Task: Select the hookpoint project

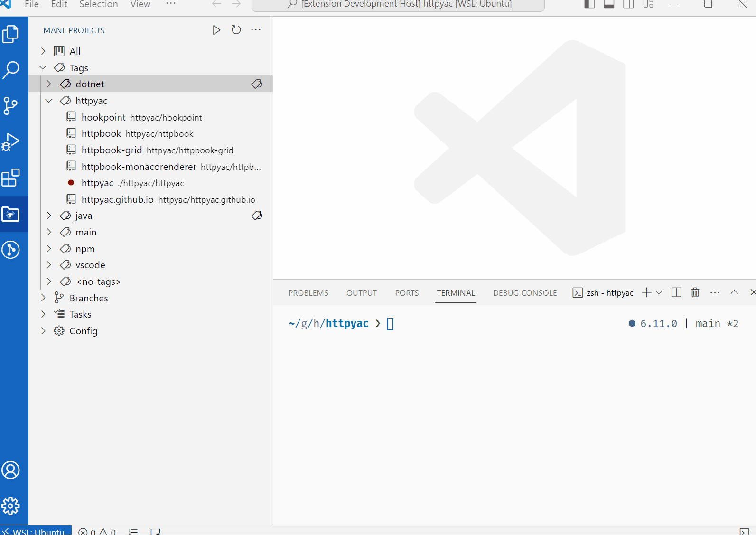Action: [151, 117]
